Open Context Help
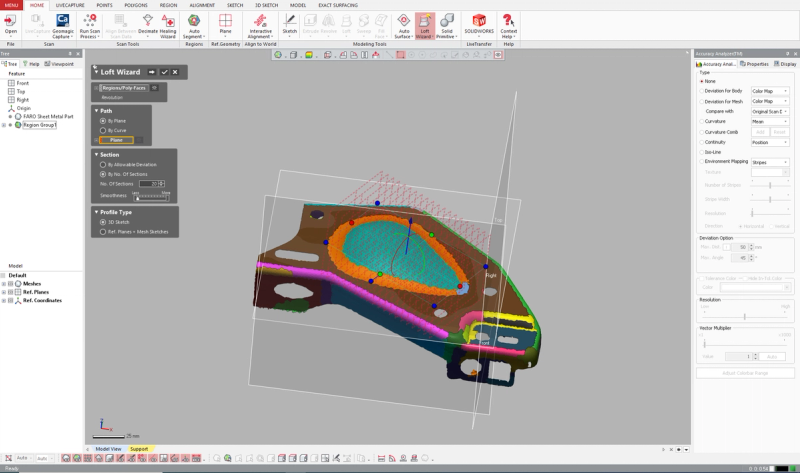This screenshot has width=800, height=473. point(508,26)
